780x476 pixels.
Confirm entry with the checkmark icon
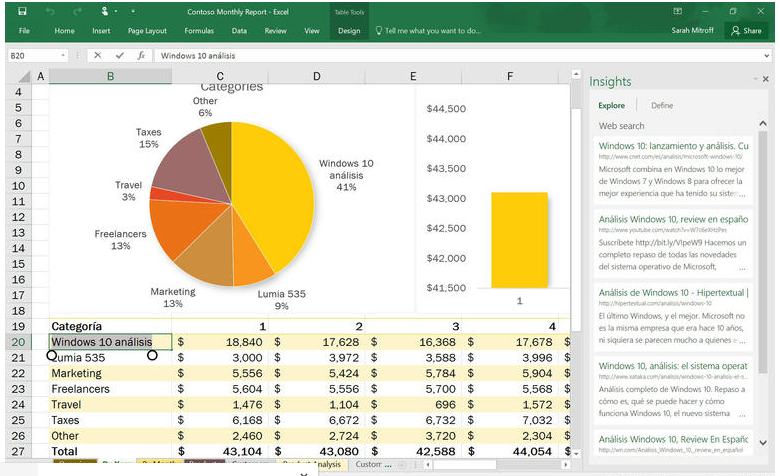pyautogui.click(x=119, y=55)
